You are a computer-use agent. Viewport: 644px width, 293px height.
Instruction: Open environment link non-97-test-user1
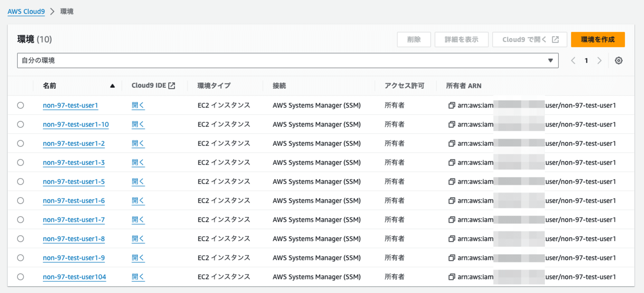tap(70, 105)
